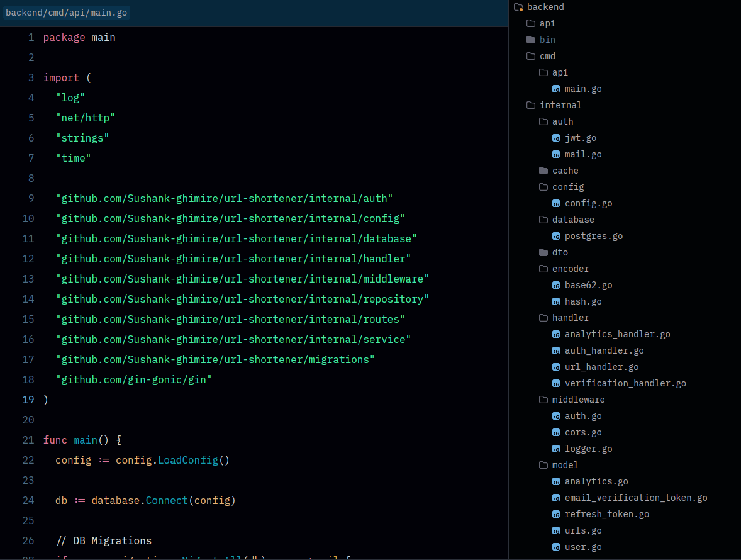Open postgres.go from the tree
Screen dimensions: 741x560
(x=594, y=237)
